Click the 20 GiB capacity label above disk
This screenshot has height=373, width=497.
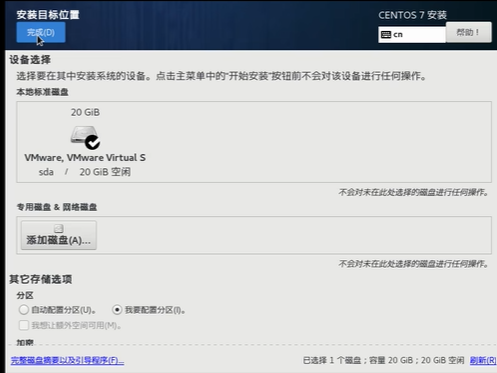point(85,112)
